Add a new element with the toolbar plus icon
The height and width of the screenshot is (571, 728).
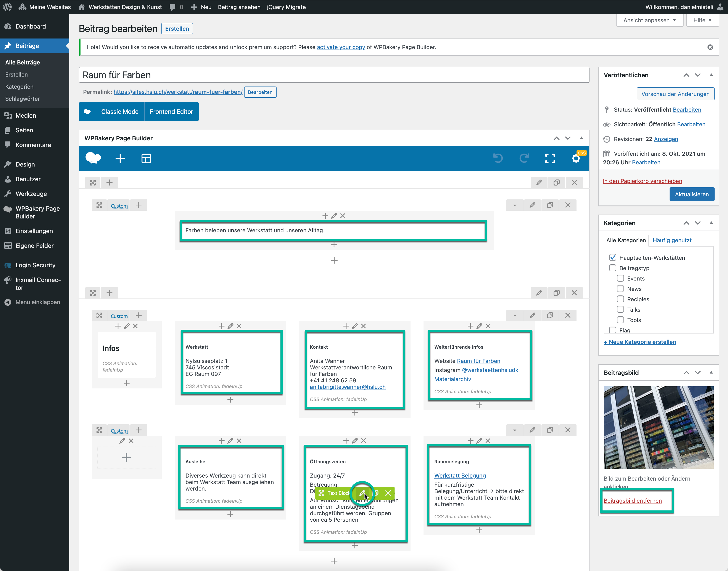[x=120, y=159]
